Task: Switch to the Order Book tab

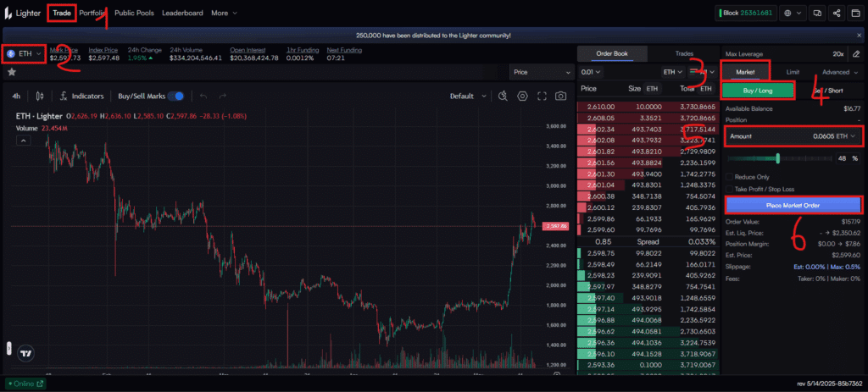Action: pos(612,53)
